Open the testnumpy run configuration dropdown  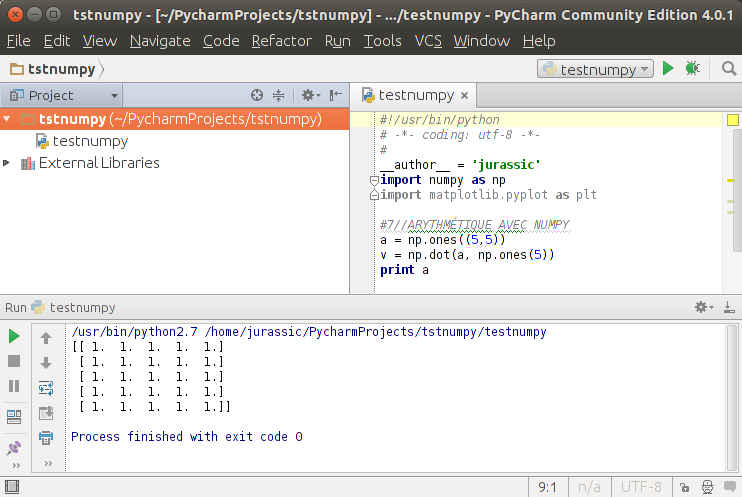click(595, 69)
